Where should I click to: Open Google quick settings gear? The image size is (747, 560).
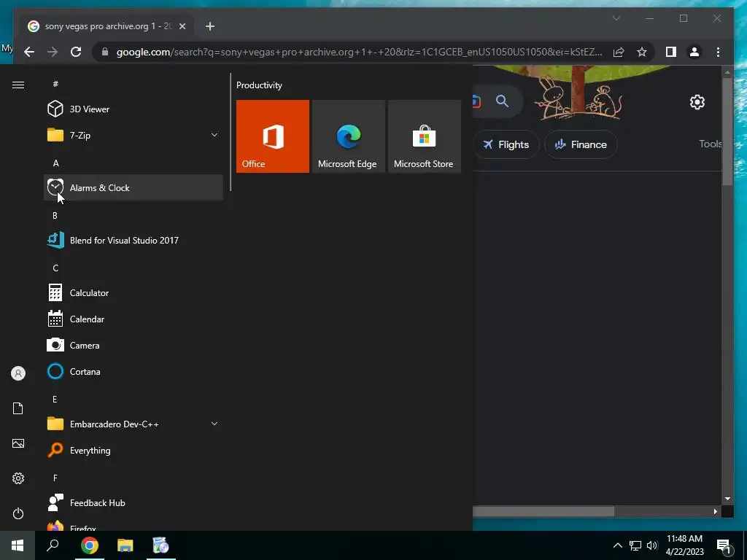point(697,102)
